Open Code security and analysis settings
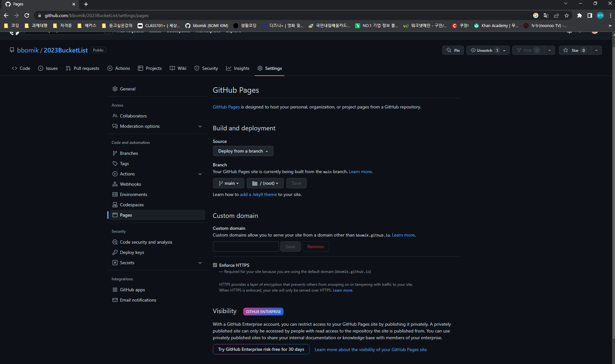This screenshot has height=364, width=615. 158,242
